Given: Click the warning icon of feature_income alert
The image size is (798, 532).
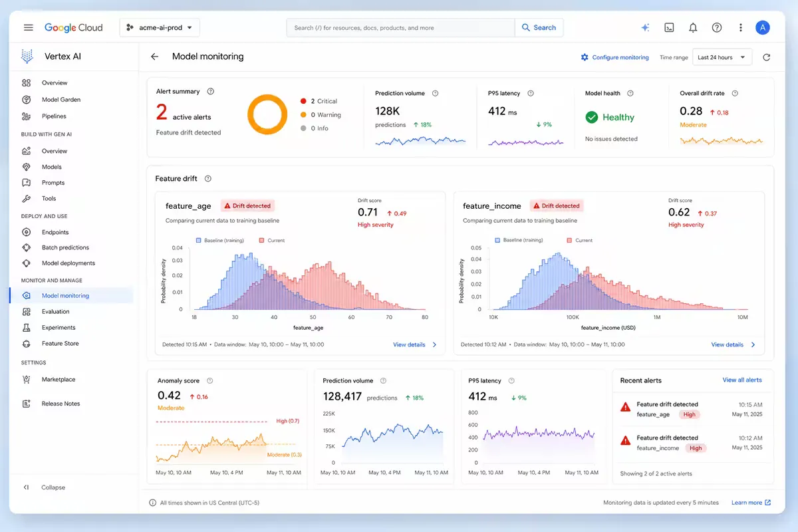Looking at the screenshot, I should pyautogui.click(x=625, y=440).
